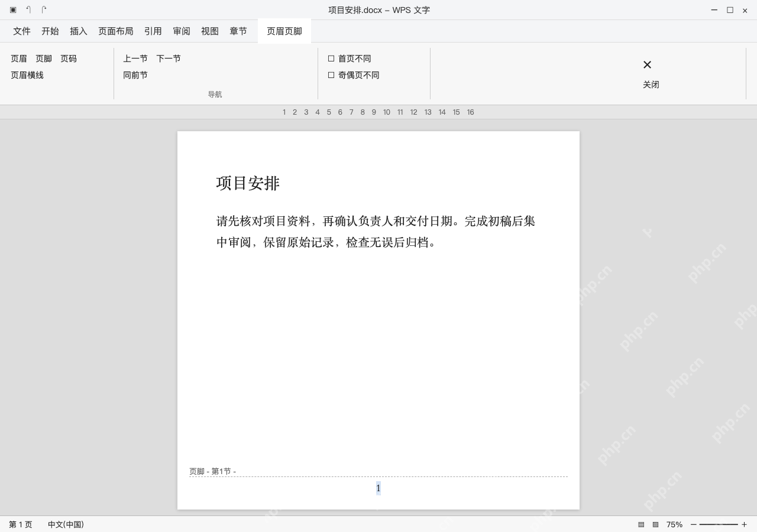This screenshot has height=532, width=757.
Task: Click the 同前节 button
Action: 135,75
